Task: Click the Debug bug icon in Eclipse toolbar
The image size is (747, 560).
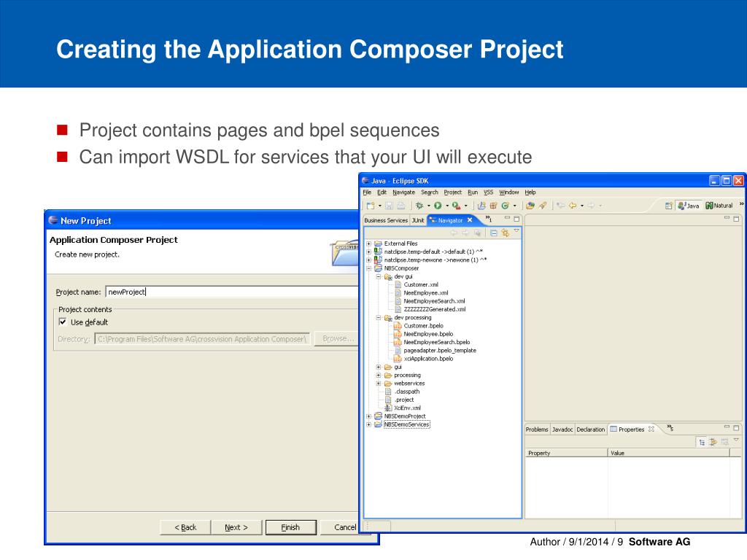Action: click(x=419, y=206)
